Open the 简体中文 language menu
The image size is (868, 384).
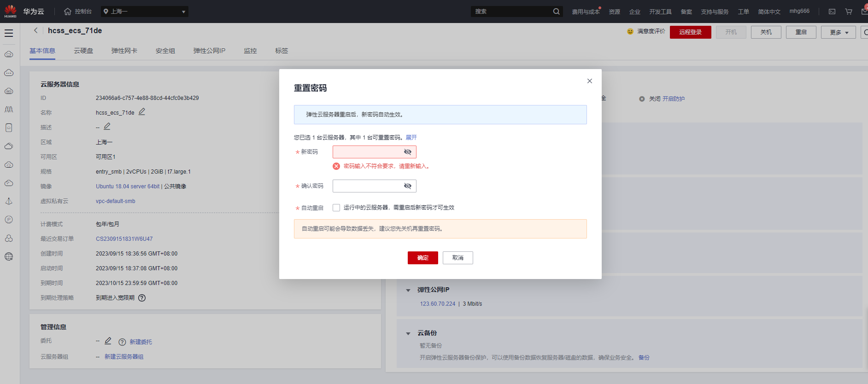point(769,12)
